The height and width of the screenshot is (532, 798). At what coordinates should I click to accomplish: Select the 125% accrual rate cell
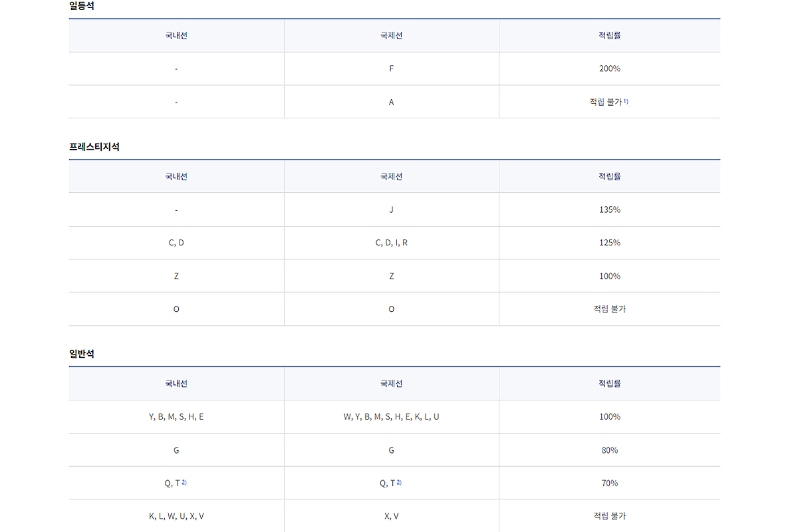609,243
